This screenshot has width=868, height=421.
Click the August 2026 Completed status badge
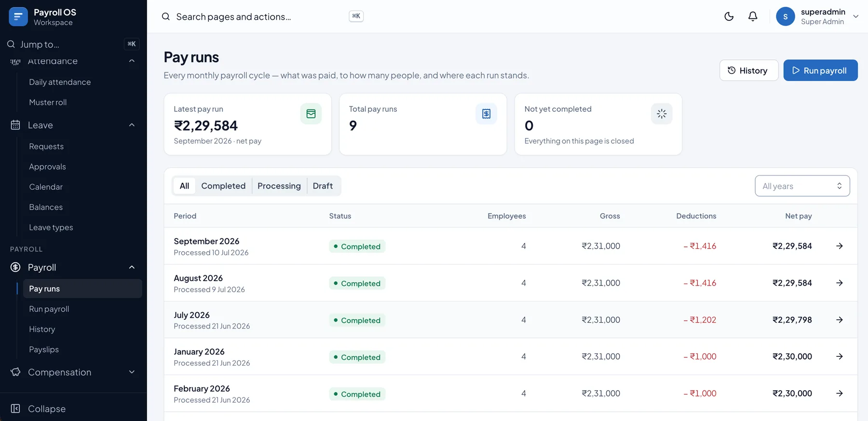coord(357,284)
